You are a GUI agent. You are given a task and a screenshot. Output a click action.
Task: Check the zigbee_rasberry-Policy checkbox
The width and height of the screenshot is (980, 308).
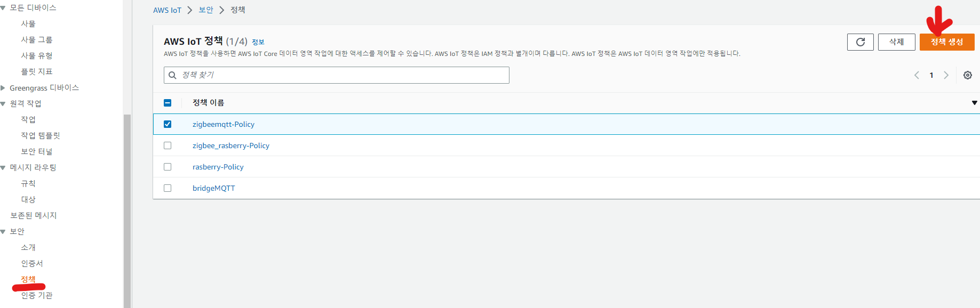click(168, 145)
